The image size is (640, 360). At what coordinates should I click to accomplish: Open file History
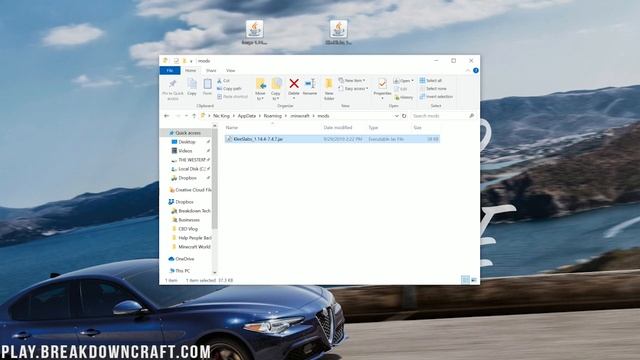pyautogui.click(x=404, y=98)
